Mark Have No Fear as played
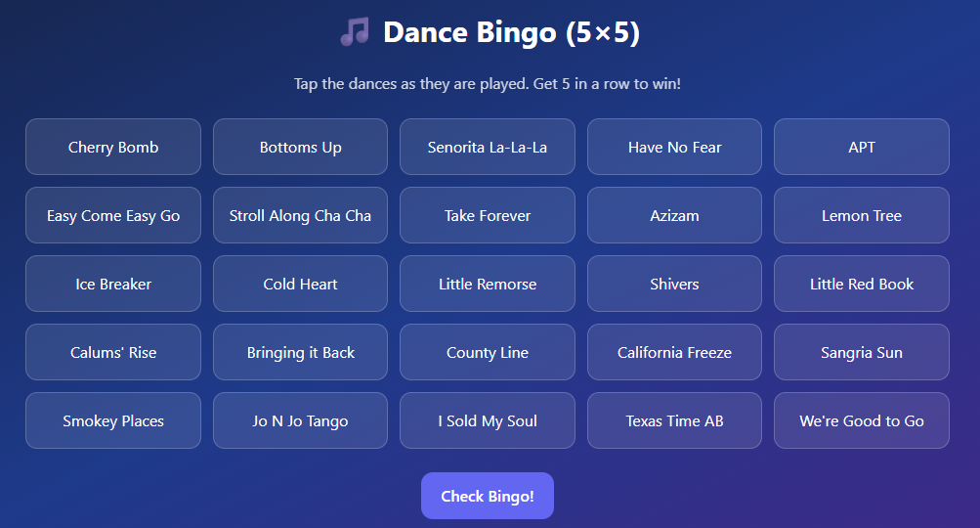 pyautogui.click(x=674, y=148)
